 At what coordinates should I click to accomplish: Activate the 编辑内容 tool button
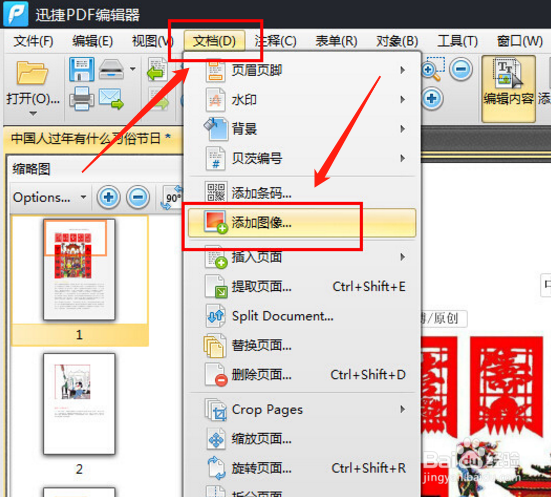click(508, 88)
